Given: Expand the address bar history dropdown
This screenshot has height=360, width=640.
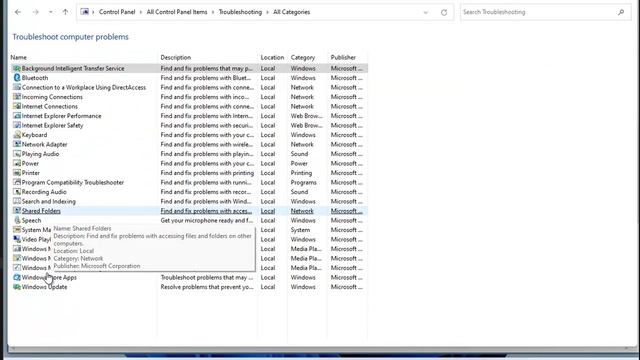Looking at the screenshot, I should point(426,12).
